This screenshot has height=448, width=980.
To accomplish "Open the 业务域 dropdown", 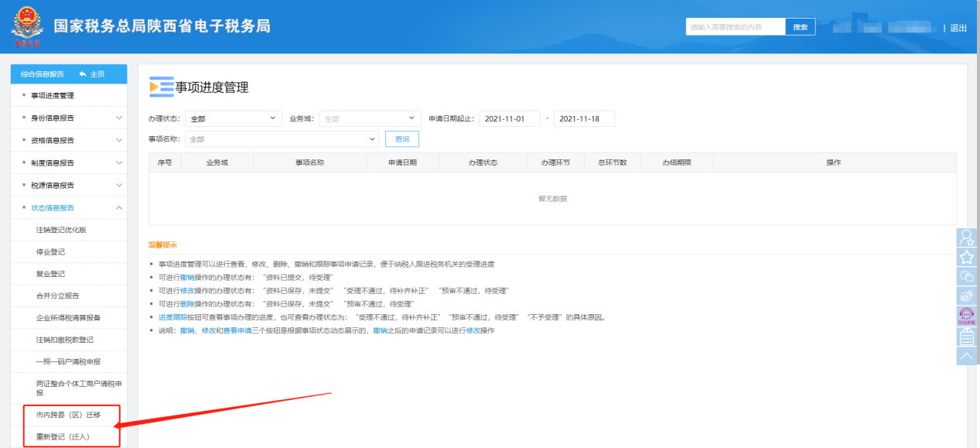I will (369, 118).
